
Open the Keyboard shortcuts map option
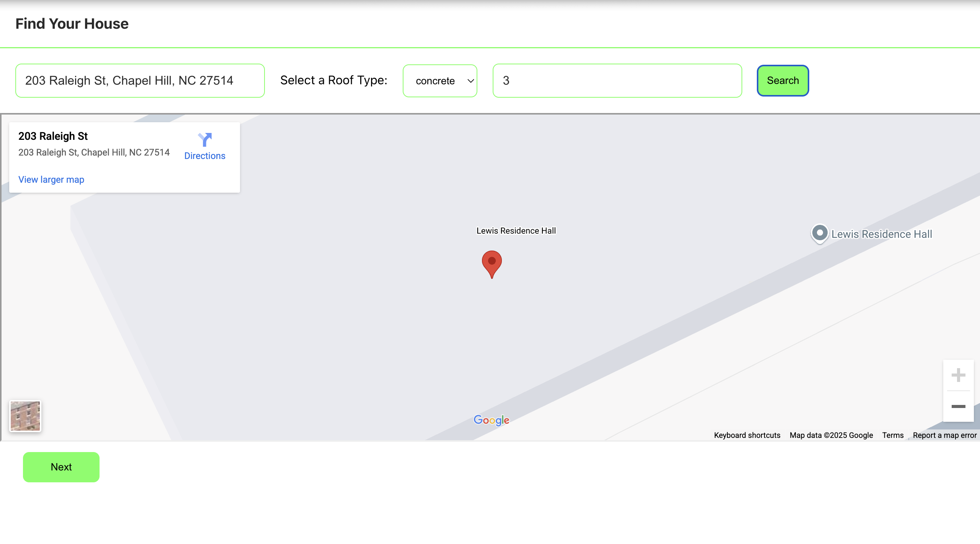coord(747,435)
